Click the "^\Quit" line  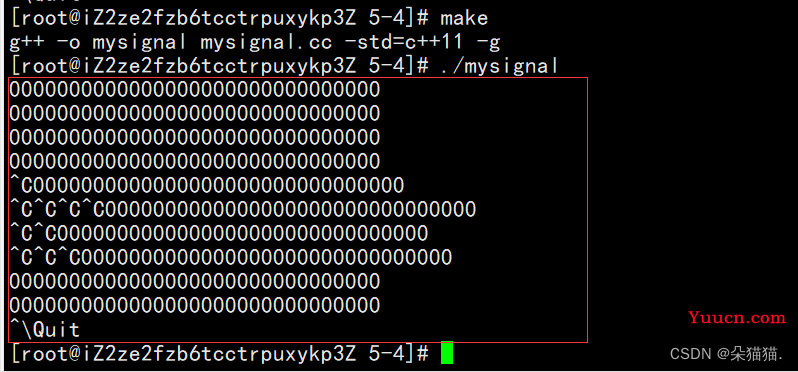click(45, 329)
